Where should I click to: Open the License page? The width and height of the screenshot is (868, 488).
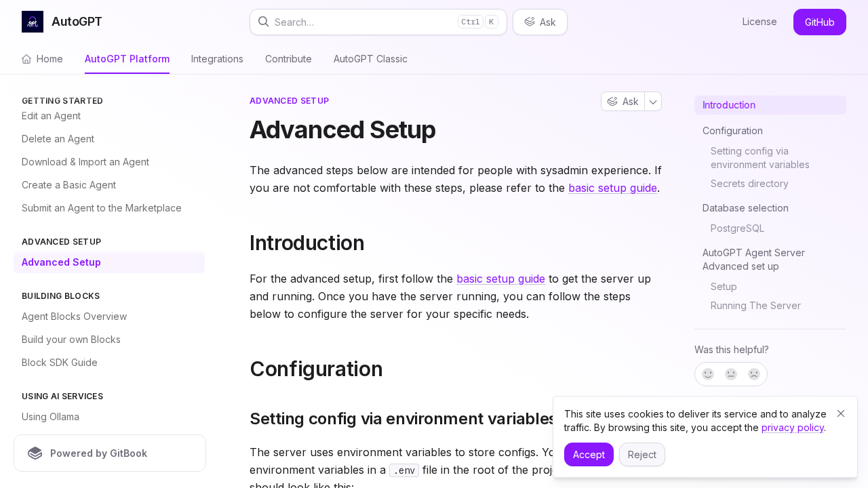pos(759,22)
